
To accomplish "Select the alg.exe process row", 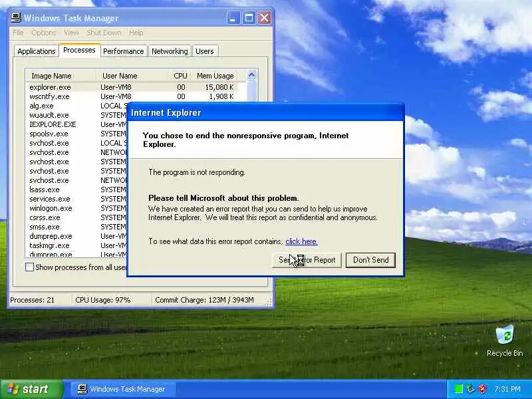I will coord(77,106).
